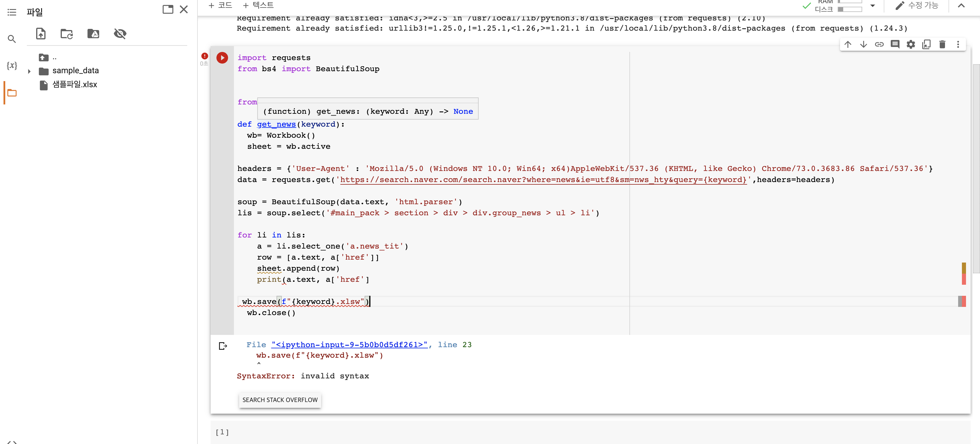Click the 'SyntaxError: invalid syntax' message
The height and width of the screenshot is (444, 980).
pyautogui.click(x=303, y=376)
